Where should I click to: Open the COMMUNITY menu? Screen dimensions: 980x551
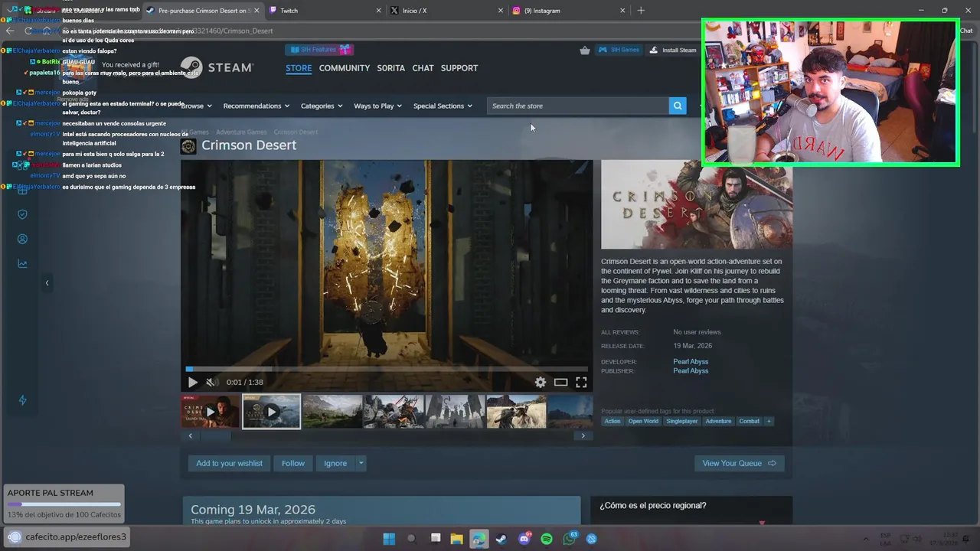[x=345, y=68]
